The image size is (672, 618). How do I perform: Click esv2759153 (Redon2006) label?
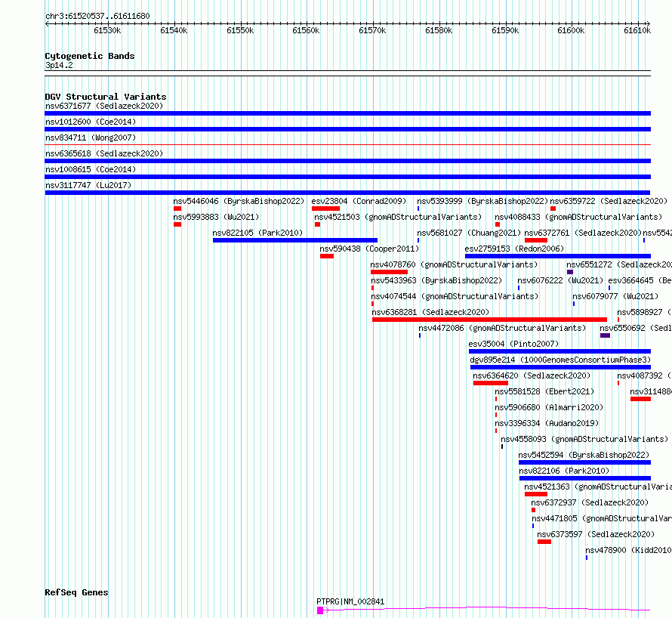click(x=514, y=249)
